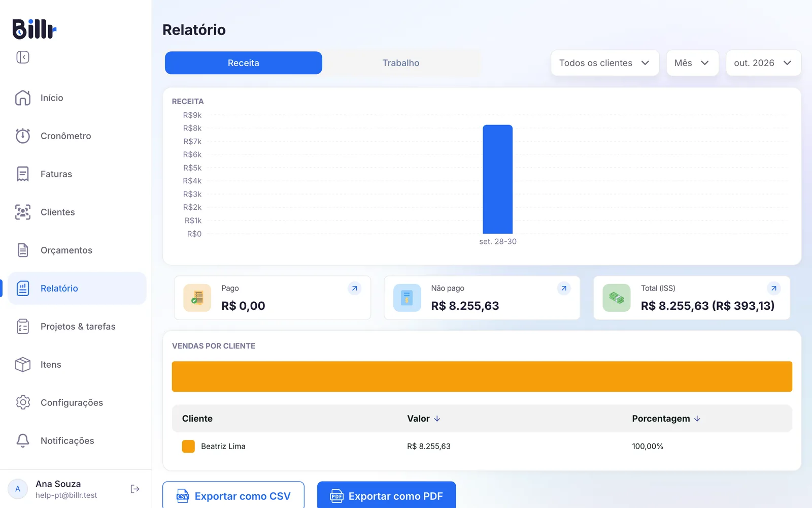The width and height of the screenshot is (812, 508).
Task: Click the set. 28-30 axis label
Action: click(x=498, y=241)
